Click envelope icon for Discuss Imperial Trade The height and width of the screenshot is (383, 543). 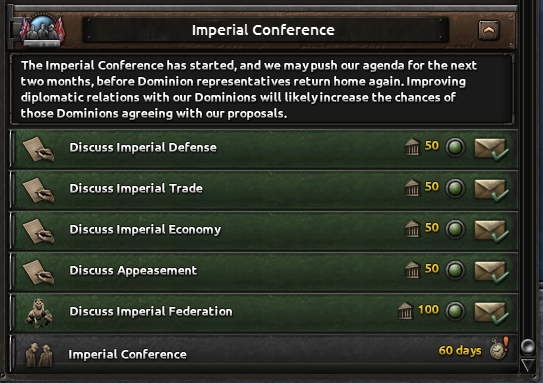pos(491,190)
